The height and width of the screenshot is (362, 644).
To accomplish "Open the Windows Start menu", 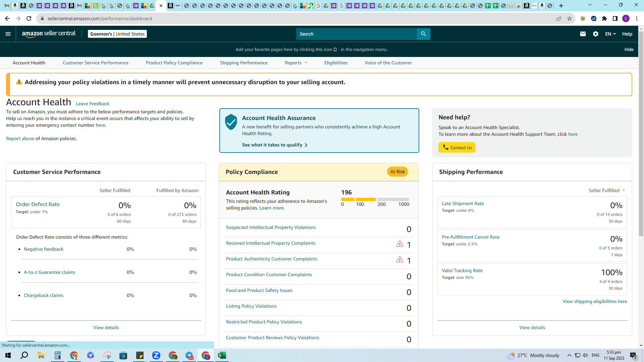I will pos(8,355).
